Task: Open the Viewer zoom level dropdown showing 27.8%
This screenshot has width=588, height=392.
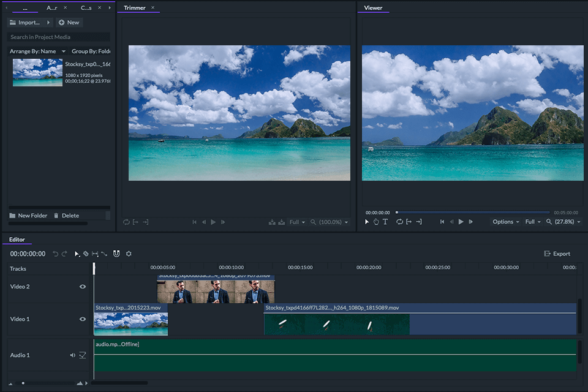Action: click(563, 222)
